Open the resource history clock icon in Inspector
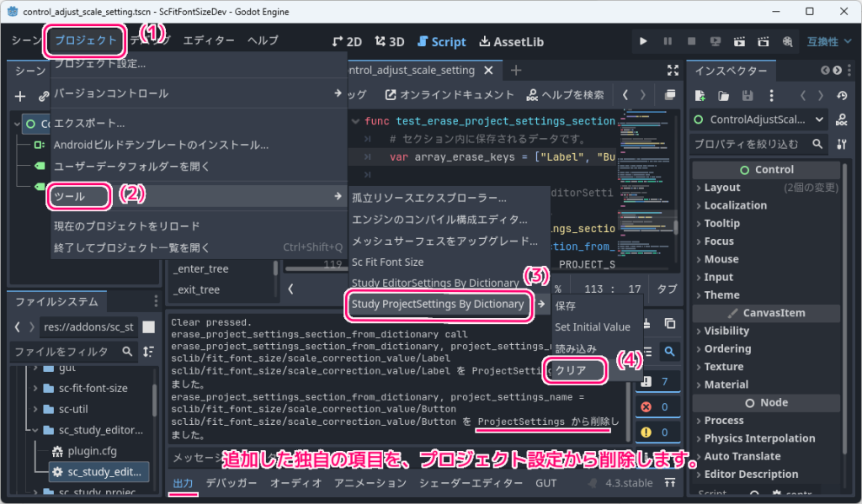 (842, 95)
